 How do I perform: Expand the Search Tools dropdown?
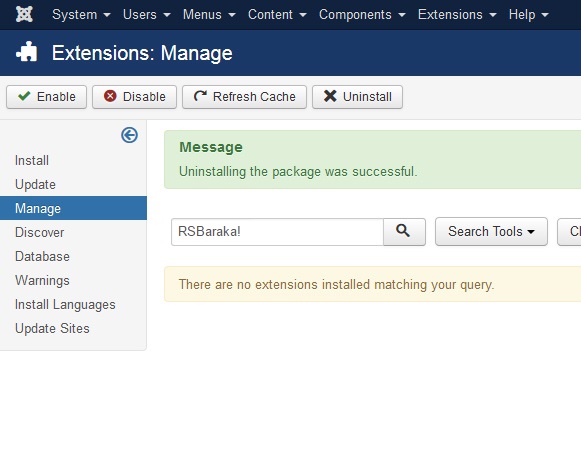pyautogui.click(x=491, y=232)
